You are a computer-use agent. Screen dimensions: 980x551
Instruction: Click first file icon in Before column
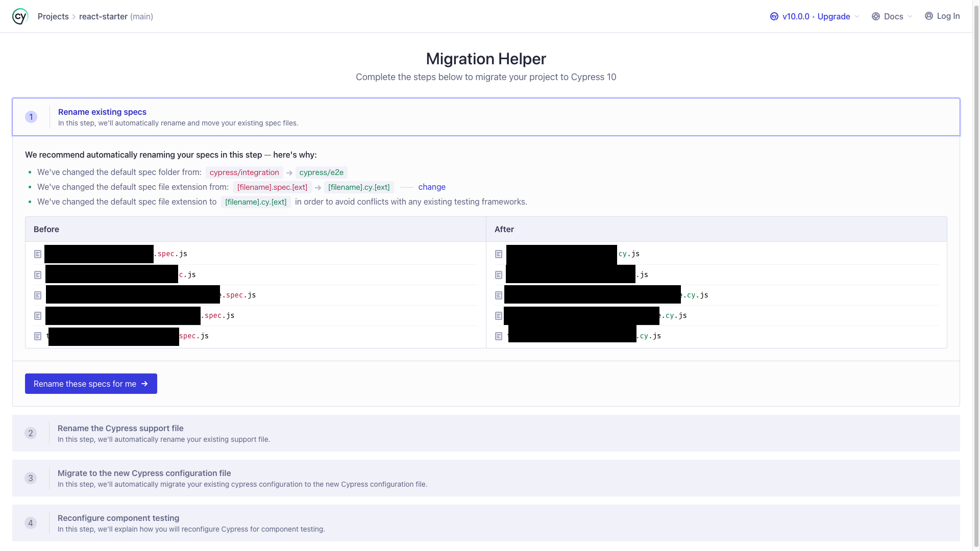[x=38, y=254]
